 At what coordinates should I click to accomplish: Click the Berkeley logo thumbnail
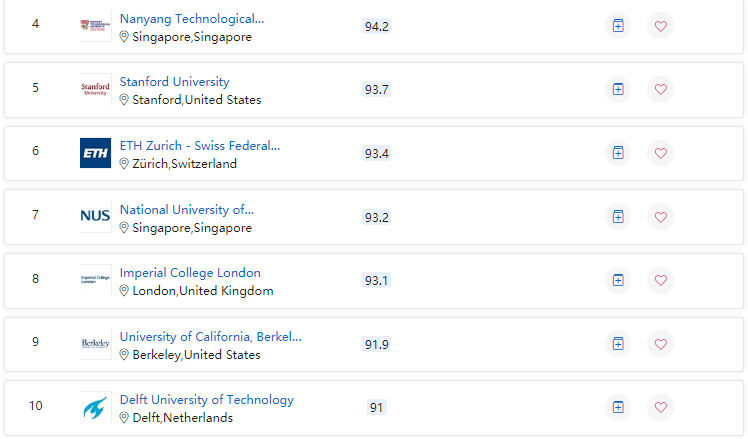click(95, 343)
